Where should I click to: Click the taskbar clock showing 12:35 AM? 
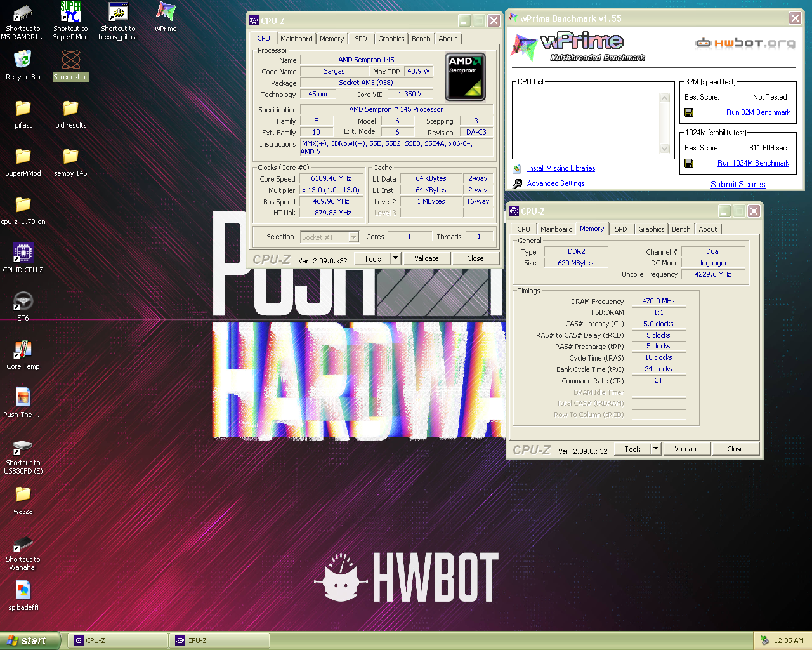tap(789, 640)
